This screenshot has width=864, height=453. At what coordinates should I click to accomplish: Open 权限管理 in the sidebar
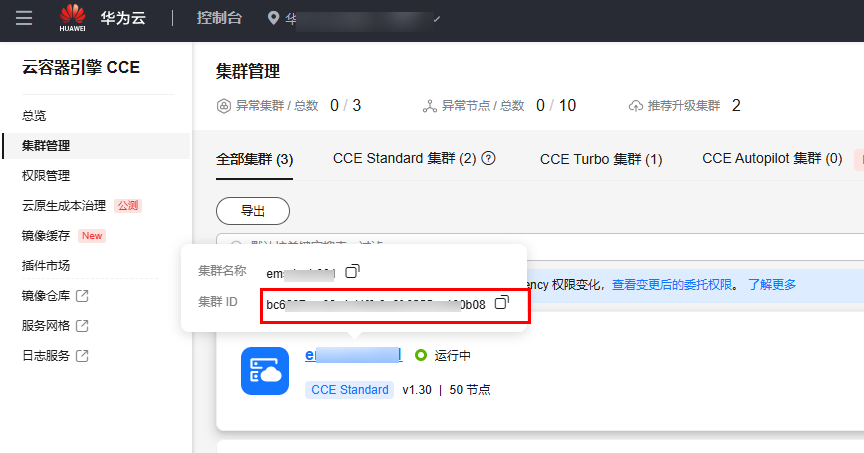pos(46,176)
